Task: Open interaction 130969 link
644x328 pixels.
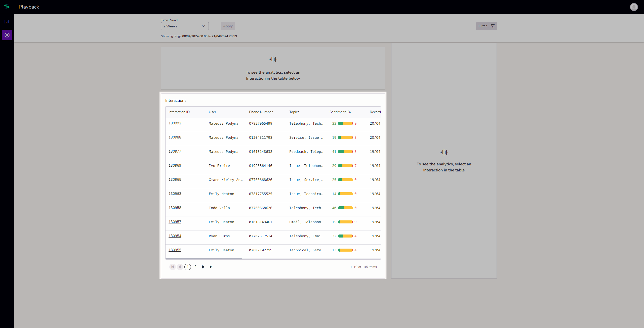Action: coord(175,165)
